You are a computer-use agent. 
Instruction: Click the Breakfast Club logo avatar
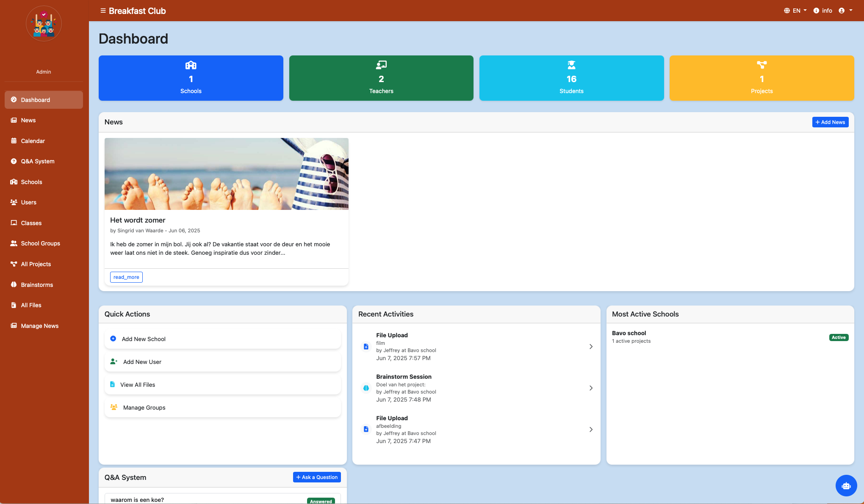click(44, 24)
